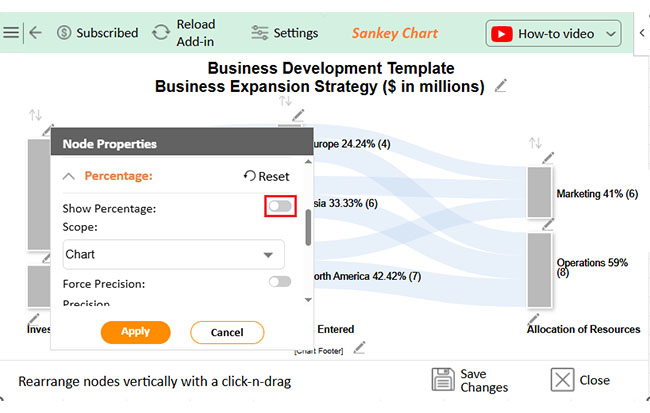Click the chart title edit pencil icon
The width and height of the screenshot is (650, 413).
[x=500, y=86]
